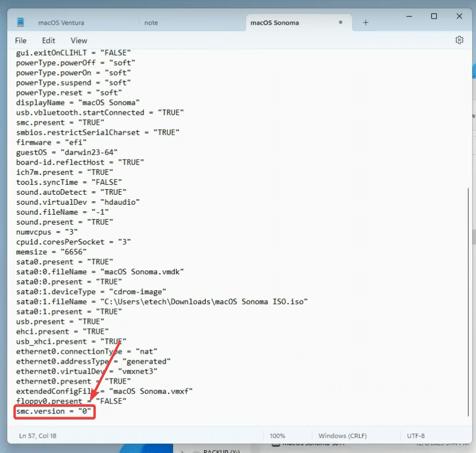This screenshot has width=476, height=453.
Task: Click the guestOS = "darwin23-64" line
Action: click(x=67, y=152)
